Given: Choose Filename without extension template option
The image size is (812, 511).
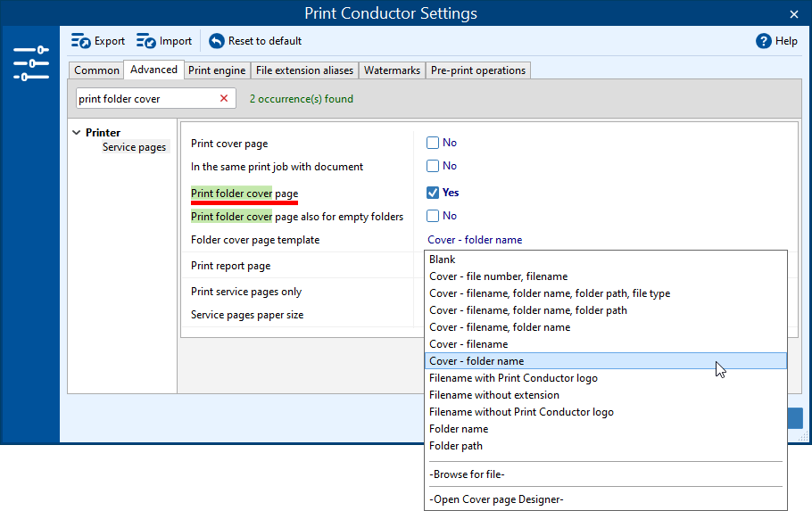Looking at the screenshot, I should (494, 395).
